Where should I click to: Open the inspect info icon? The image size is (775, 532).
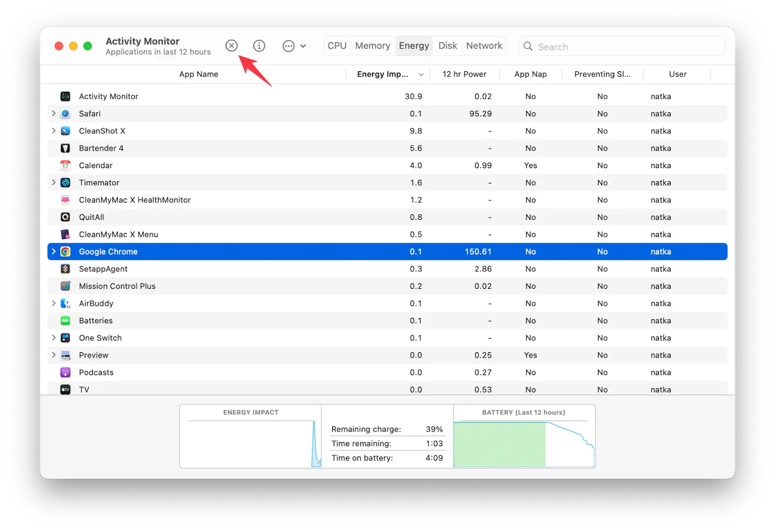(x=259, y=46)
